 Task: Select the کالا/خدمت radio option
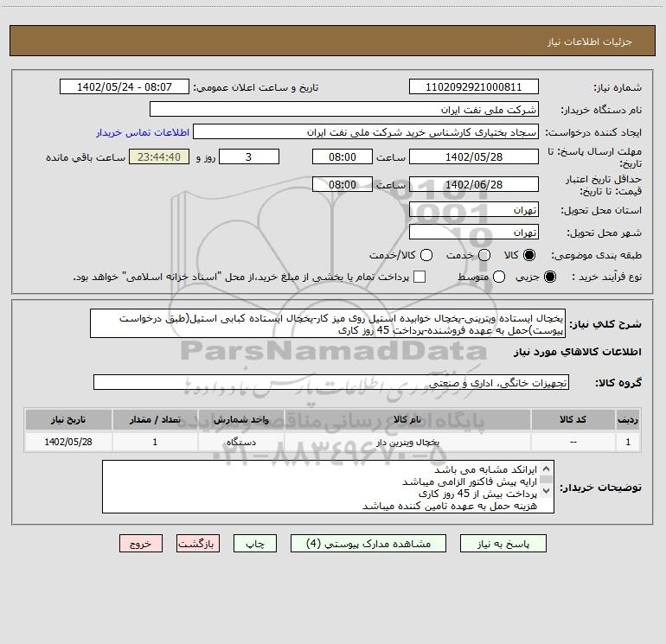[x=426, y=255]
